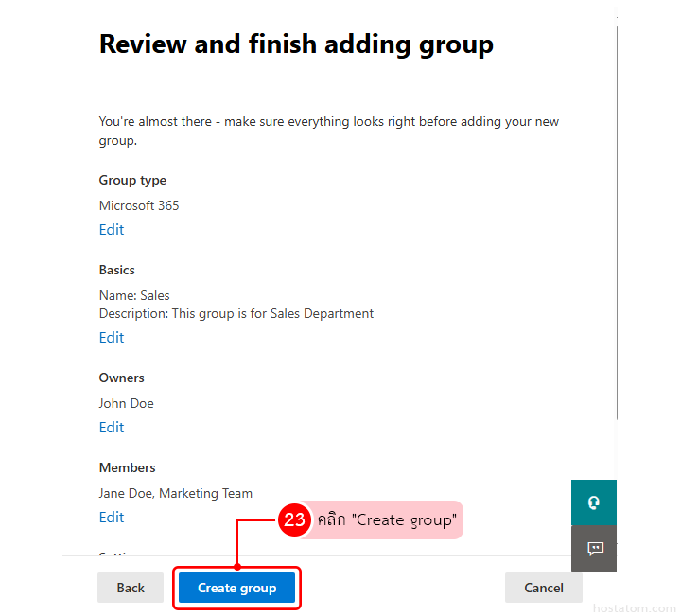Select the "Microsoft 365" group type text
Viewport: 681px width, 616px height.
tap(139, 205)
